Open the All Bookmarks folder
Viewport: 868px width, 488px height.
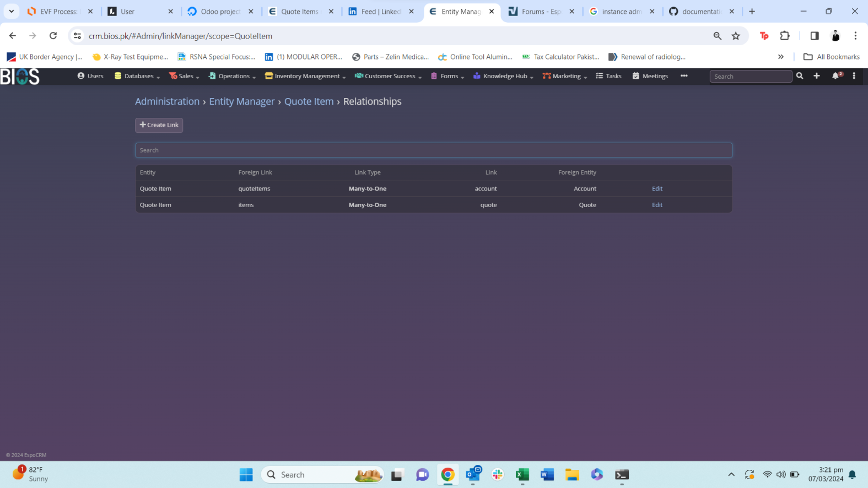click(x=832, y=57)
